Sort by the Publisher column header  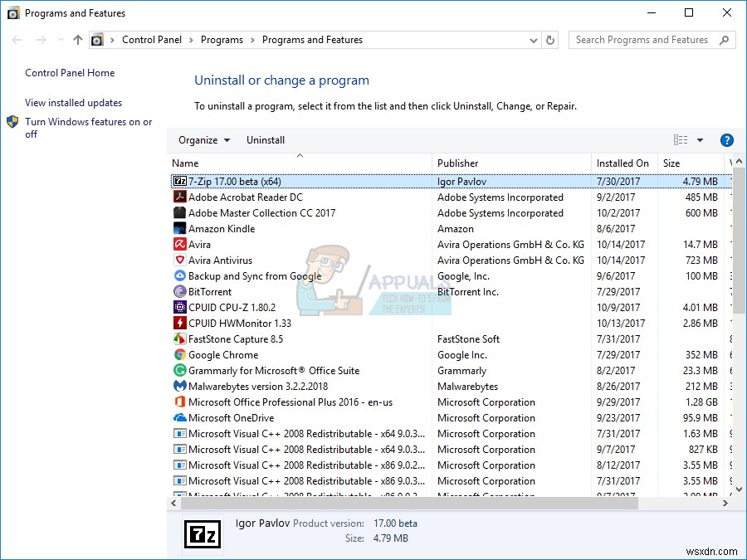click(511, 163)
